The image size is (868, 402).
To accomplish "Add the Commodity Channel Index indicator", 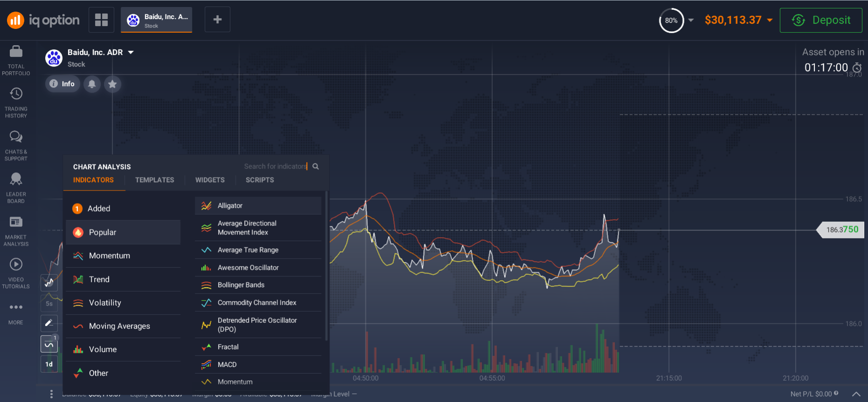I will 258,303.
